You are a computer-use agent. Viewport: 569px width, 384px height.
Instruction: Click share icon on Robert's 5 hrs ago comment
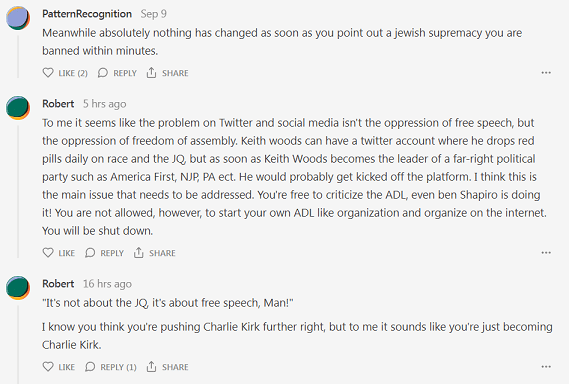click(139, 253)
